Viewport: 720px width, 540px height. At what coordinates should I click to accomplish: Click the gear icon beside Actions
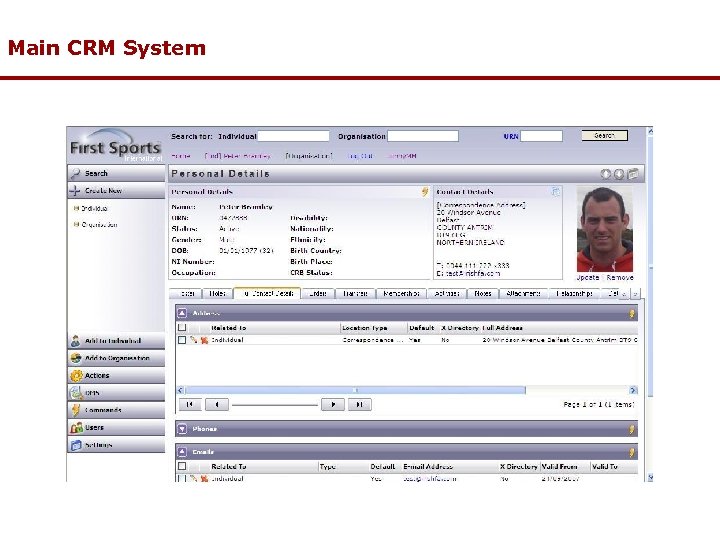[76, 376]
